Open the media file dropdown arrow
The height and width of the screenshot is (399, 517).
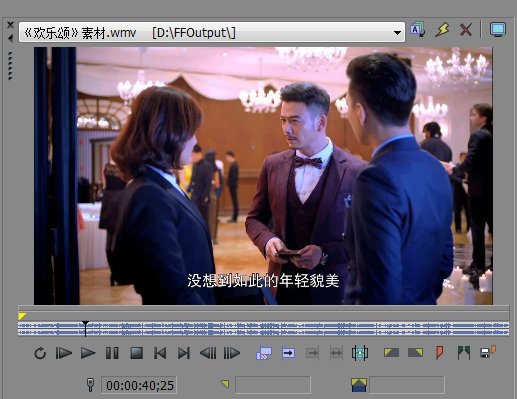(397, 33)
